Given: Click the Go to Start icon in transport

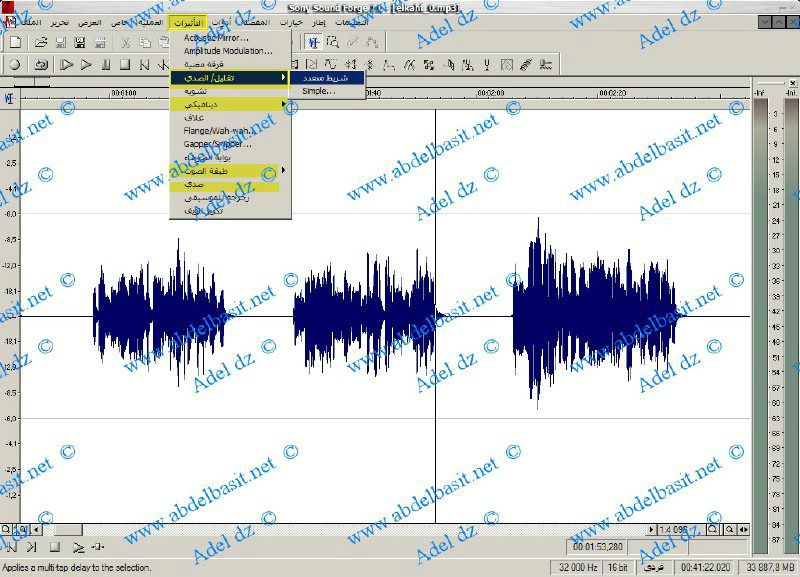Looking at the screenshot, I should 144,65.
